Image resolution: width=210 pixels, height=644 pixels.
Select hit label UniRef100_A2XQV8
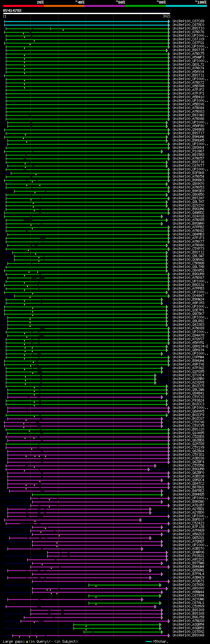coord(188,383)
